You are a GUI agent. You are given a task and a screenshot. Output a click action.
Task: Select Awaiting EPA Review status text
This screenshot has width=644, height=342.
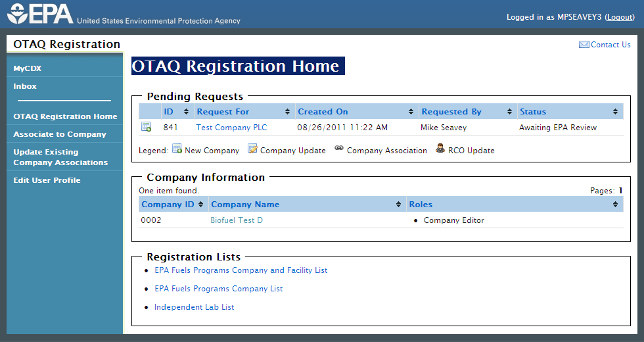[x=558, y=128]
